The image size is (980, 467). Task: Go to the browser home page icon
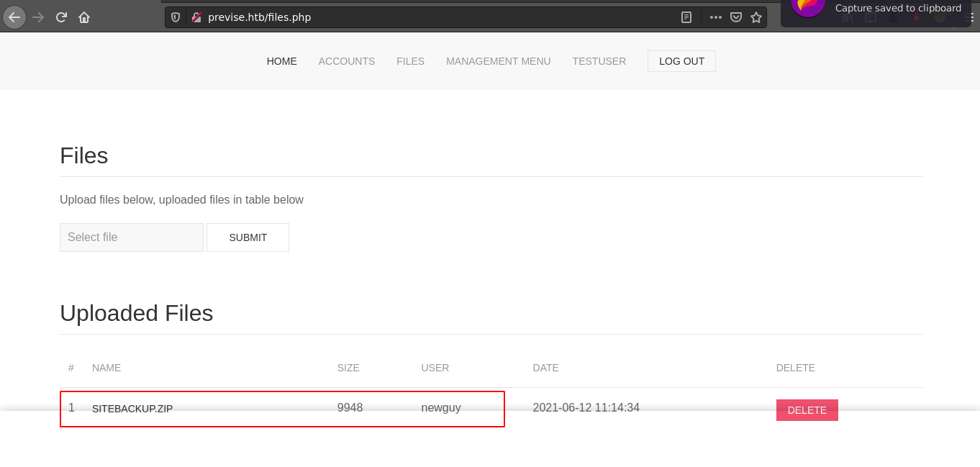84,17
